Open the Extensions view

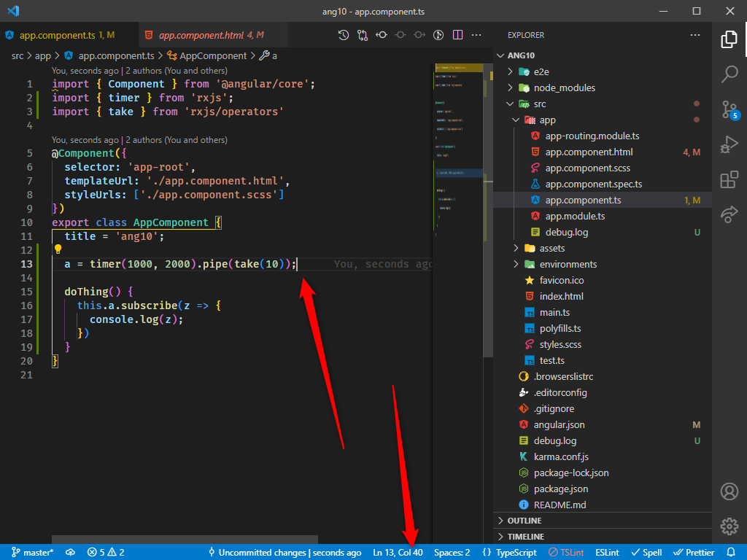click(x=729, y=179)
